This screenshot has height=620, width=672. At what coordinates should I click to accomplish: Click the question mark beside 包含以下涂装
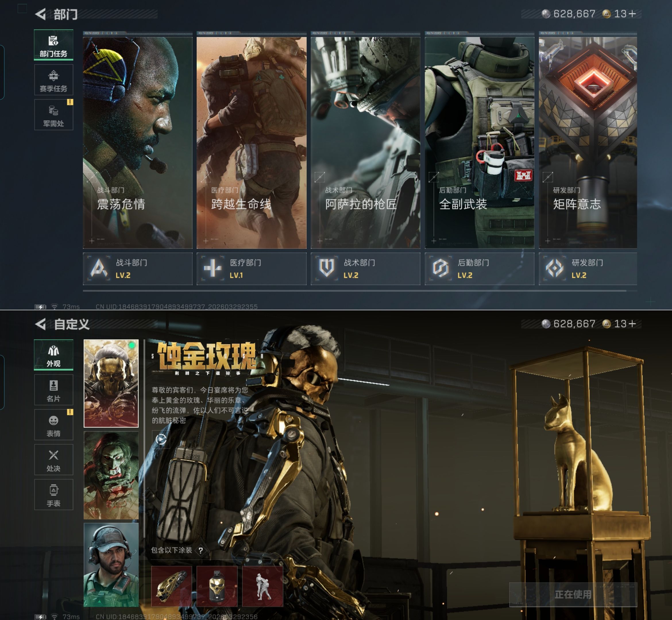coord(200,551)
